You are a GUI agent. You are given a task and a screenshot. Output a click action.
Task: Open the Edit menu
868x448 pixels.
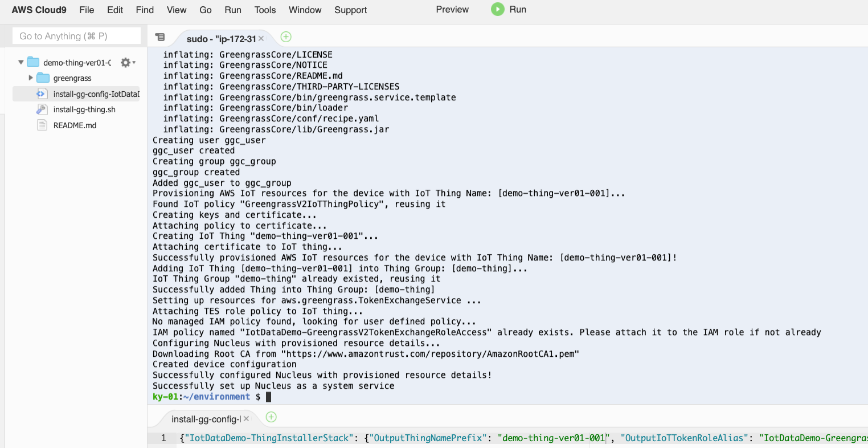point(115,10)
